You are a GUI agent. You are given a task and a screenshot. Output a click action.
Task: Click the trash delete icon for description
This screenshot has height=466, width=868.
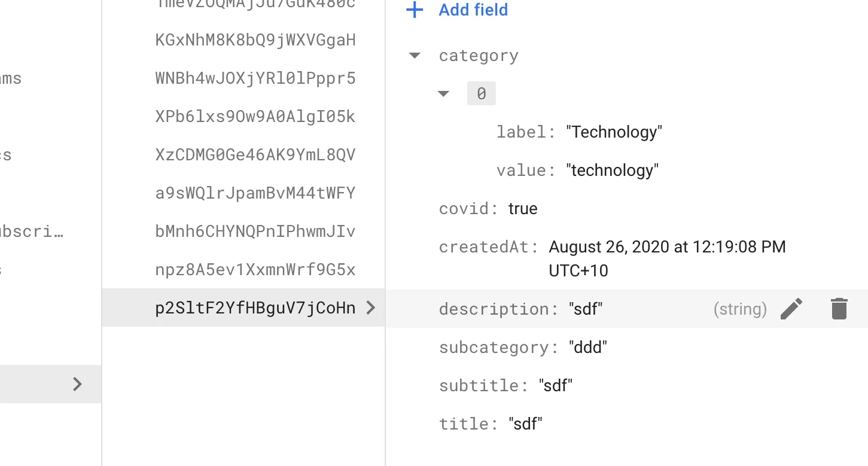tap(839, 309)
